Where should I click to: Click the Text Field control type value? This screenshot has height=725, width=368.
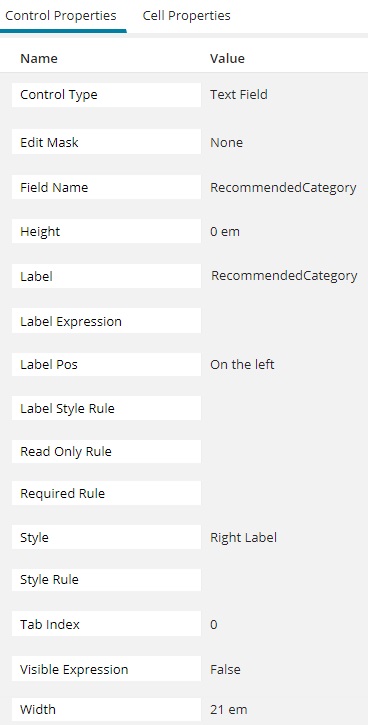click(x=239, y=95)
